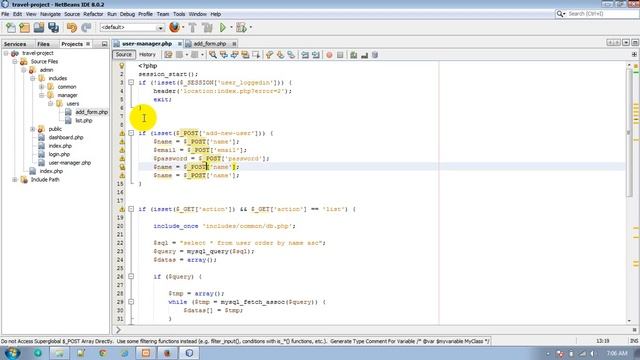Collapse the Source Files tree node
640x360 pixels.
[15, 62]
